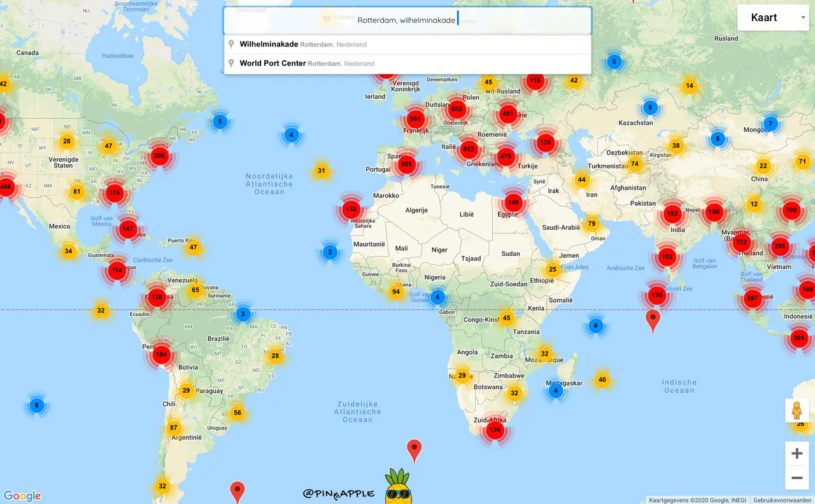Click the red cluster 295 near Vietnam
815x504 pixels.
point(780,247)
